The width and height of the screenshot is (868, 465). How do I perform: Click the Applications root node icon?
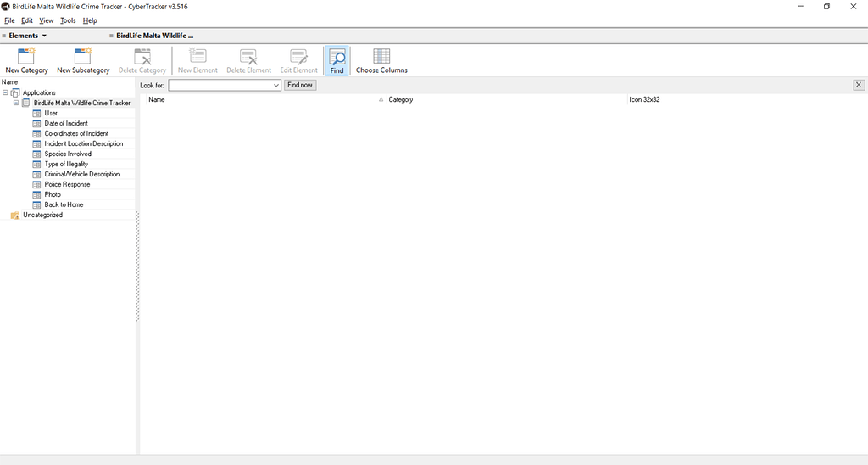point(15,92)
